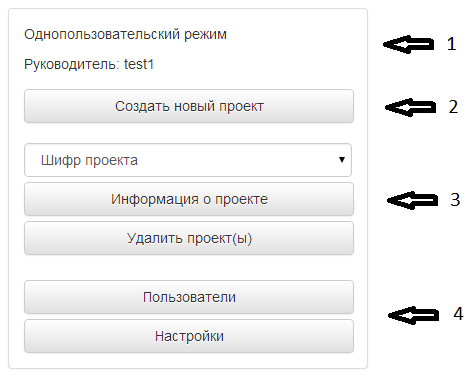The height and width of the screenshot is (377, 472).
Task: Open the Шифр проекта dropdown
Action: click(188, 160)
